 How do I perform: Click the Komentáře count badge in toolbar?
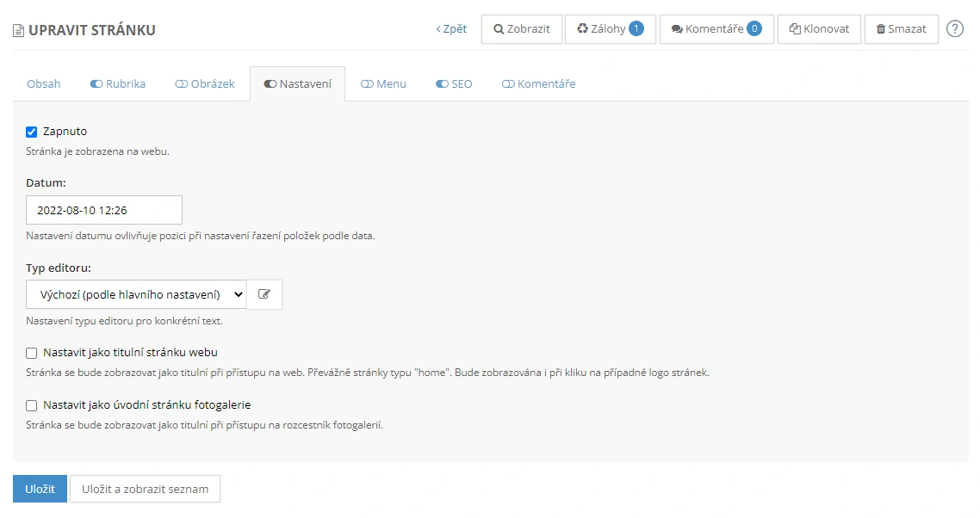pos(754,28)
